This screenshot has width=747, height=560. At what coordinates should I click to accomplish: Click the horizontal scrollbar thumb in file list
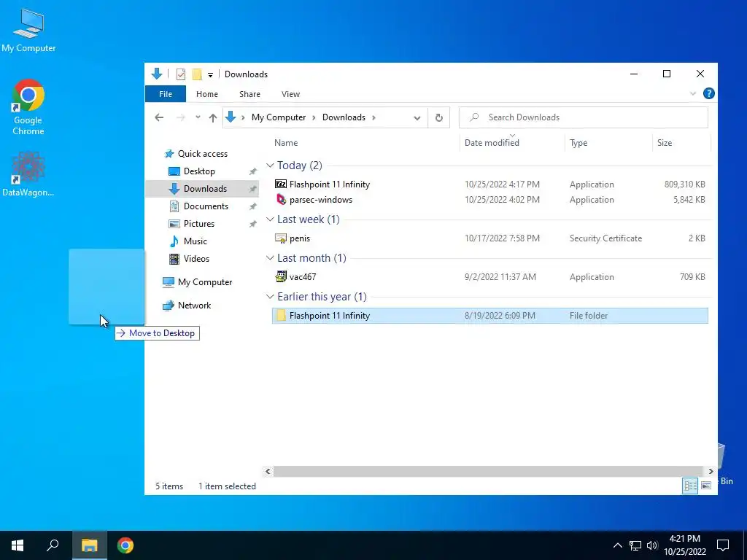point(488,472)
